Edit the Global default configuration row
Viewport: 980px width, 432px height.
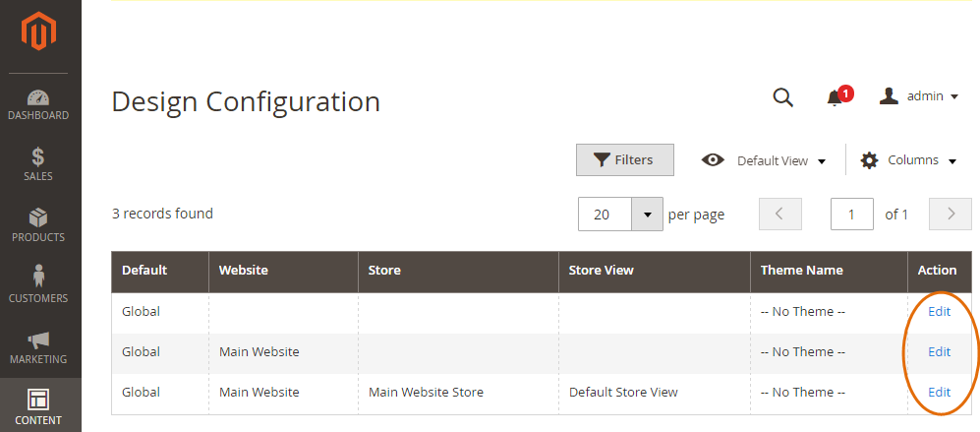point(939,312)
